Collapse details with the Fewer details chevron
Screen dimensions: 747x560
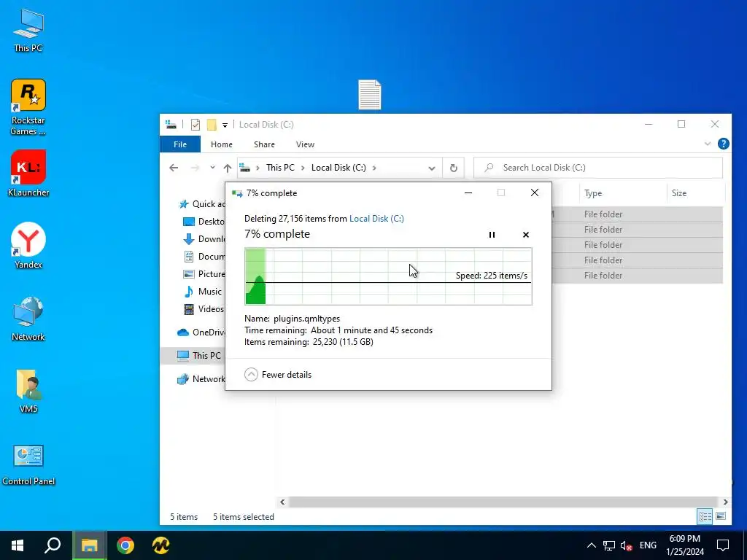251,375
